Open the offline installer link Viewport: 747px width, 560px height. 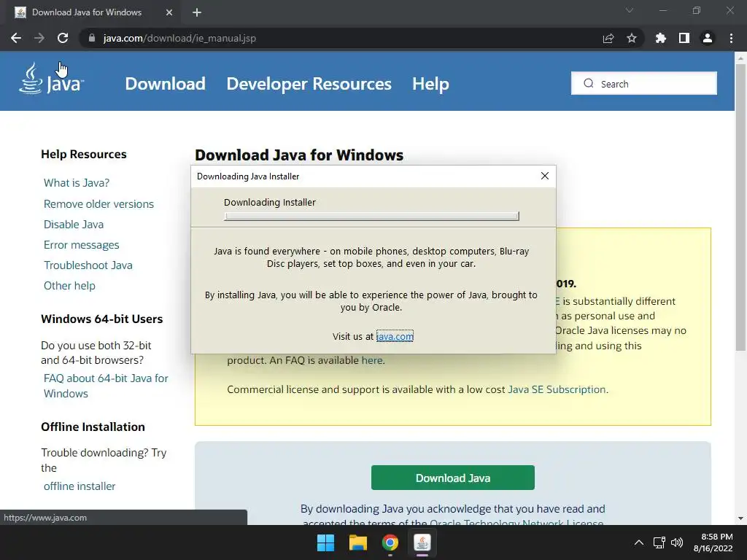point(80,486)
